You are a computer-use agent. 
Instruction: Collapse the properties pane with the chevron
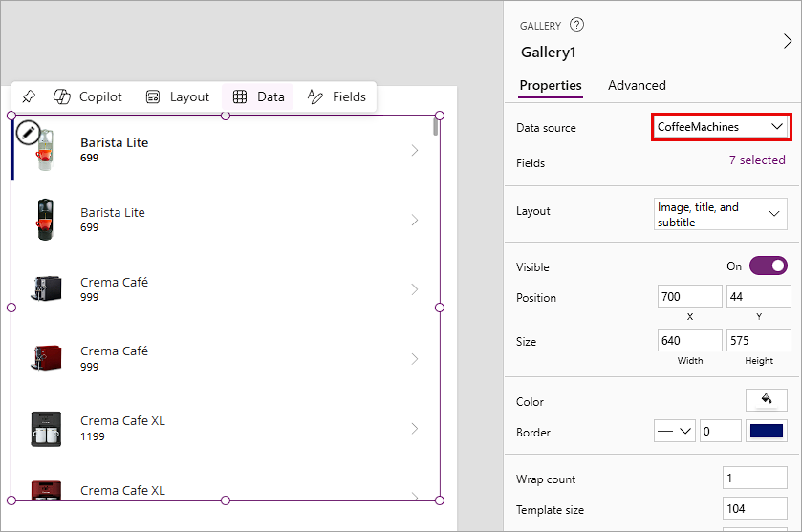click(788, 41)
